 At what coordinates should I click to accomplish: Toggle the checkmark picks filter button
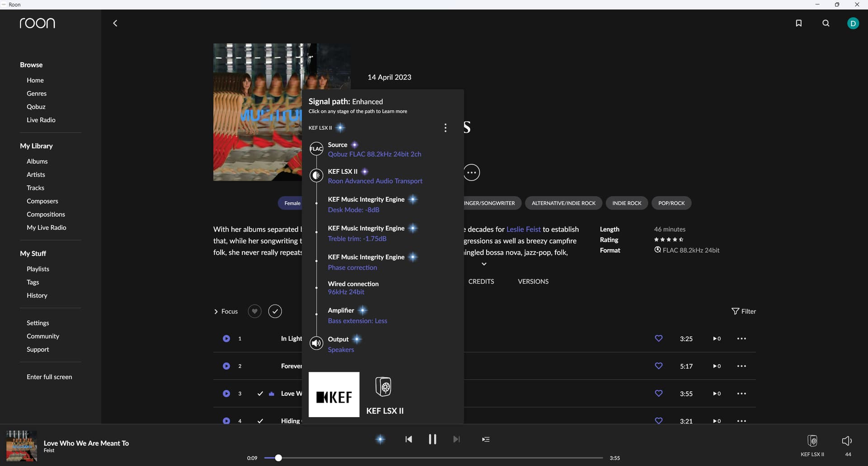point(275,311)
